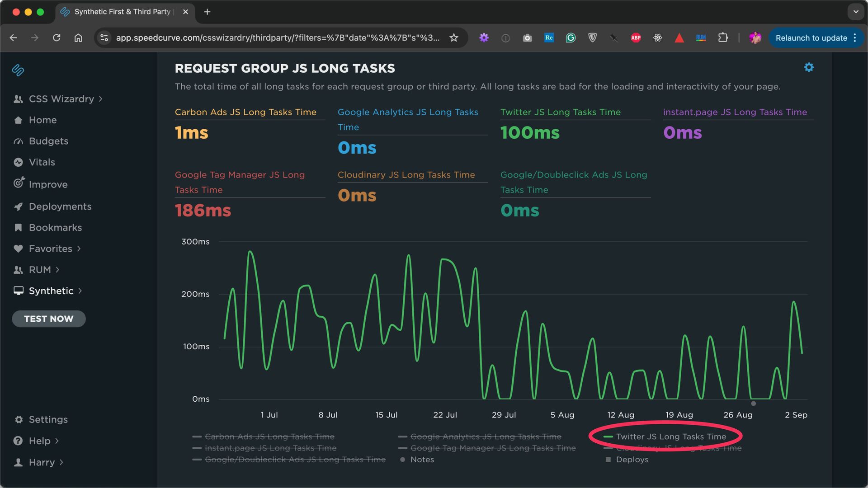This screenshot has height=488, width=868.
Task: Open the Home sidebar item
Action: 35,120
